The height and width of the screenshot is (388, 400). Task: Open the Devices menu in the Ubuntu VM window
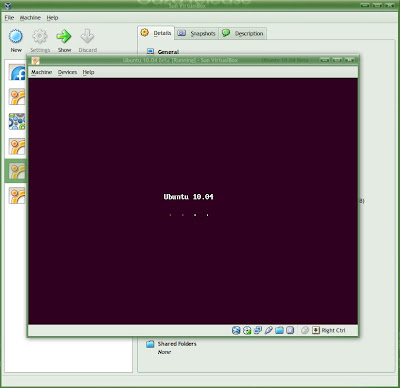pos(67,72)
